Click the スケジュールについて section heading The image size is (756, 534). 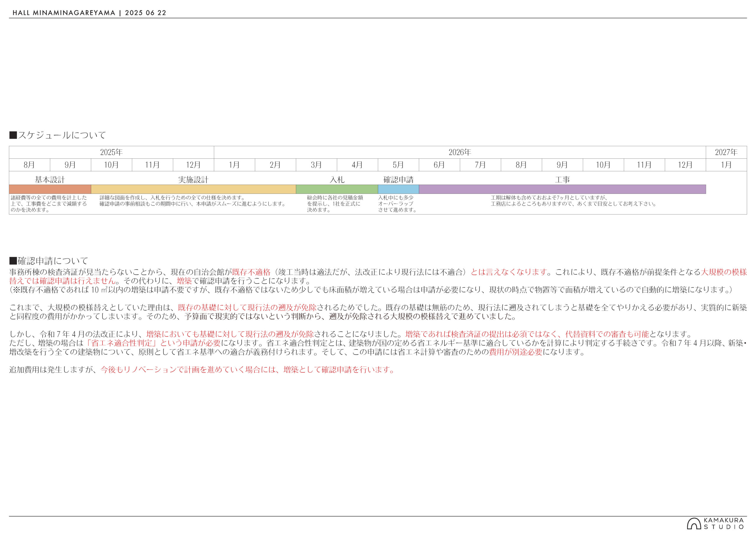tap(58, 135)
